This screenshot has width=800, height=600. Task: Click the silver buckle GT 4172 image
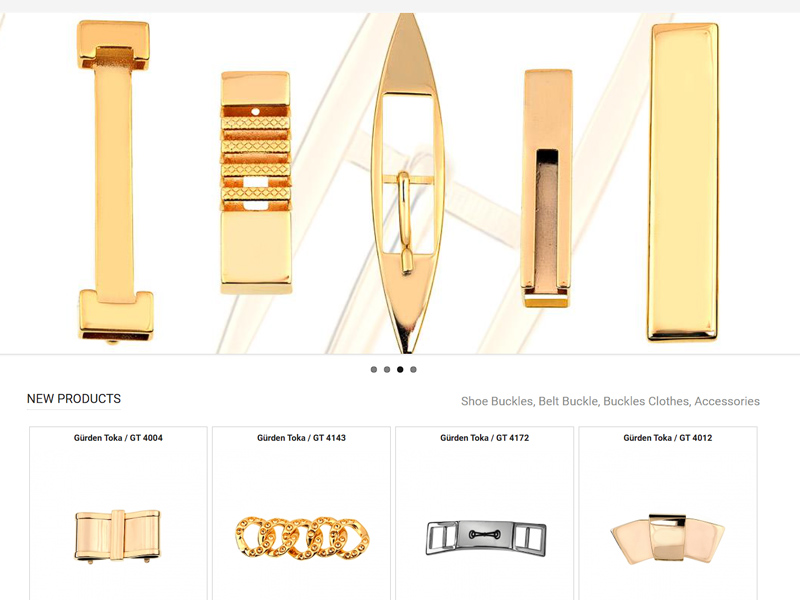point(486,538)
